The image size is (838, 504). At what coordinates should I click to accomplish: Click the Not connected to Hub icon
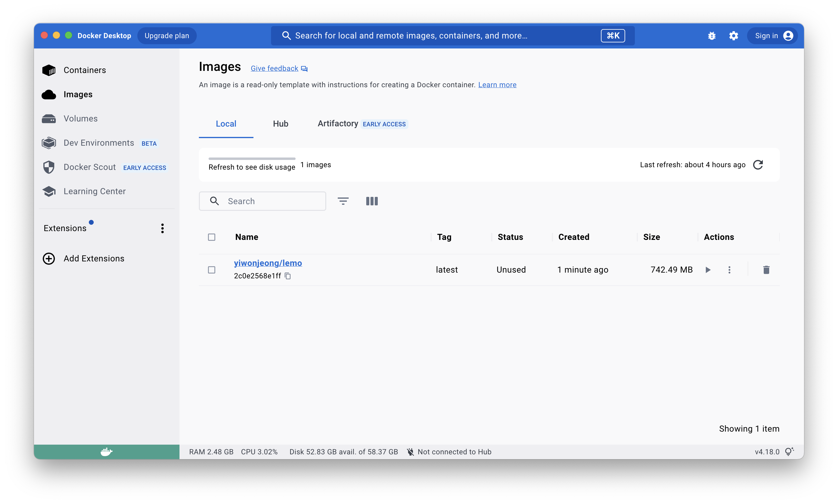[x=410, y=452]
